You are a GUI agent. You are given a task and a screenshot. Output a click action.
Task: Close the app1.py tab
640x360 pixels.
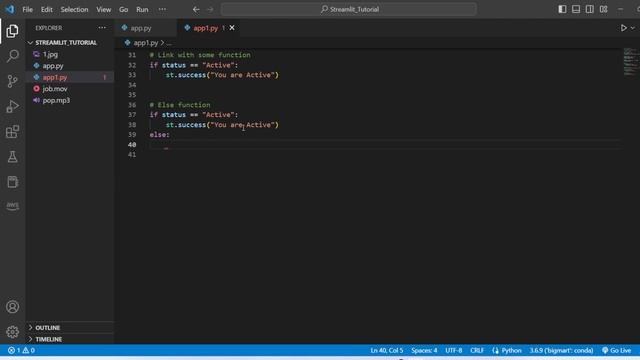point(232,28)
